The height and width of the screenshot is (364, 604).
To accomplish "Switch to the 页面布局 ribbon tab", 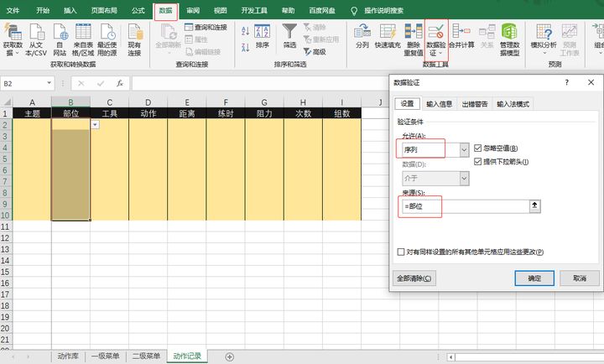I will click(104, 10).
